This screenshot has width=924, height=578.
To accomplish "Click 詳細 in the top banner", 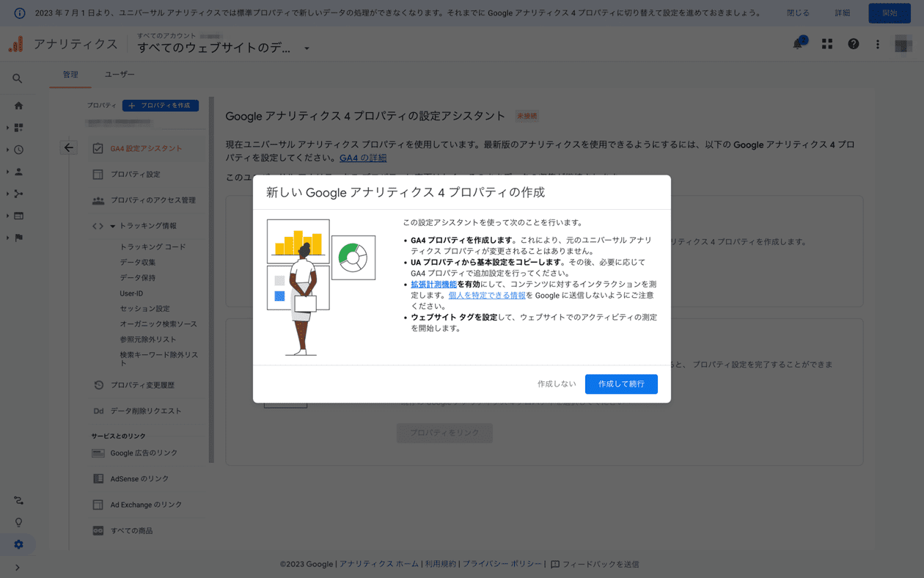I will point(843,13).
